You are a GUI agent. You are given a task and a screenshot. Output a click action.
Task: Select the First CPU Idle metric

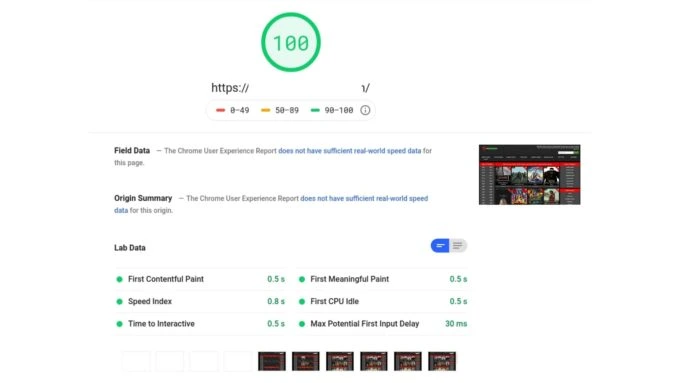tap(383, 301)
